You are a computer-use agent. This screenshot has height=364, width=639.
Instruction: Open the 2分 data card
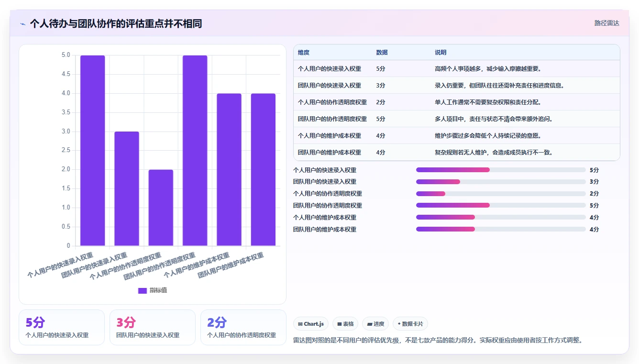click(x=243, y=327)
